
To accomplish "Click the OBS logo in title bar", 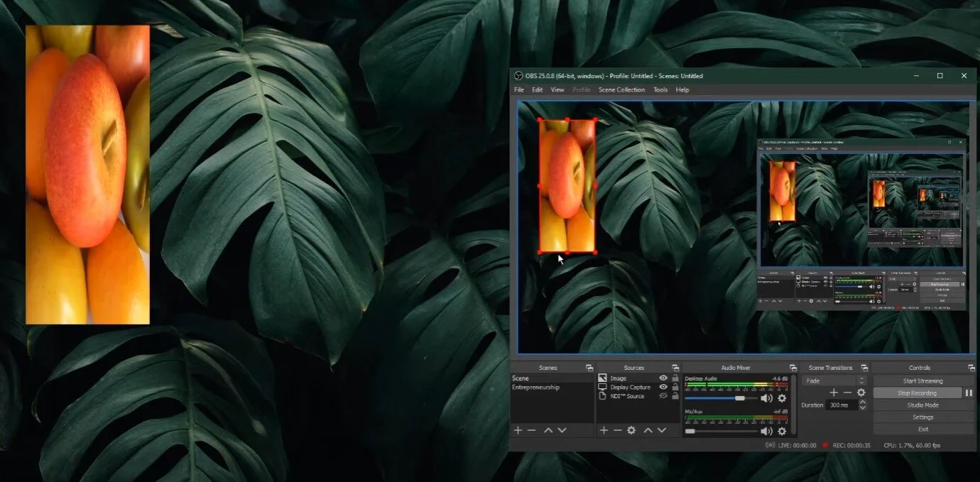I will [518, 76].
